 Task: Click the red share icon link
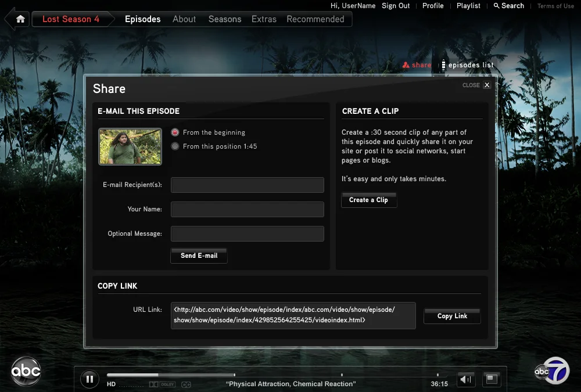click(x=417, y=65)
